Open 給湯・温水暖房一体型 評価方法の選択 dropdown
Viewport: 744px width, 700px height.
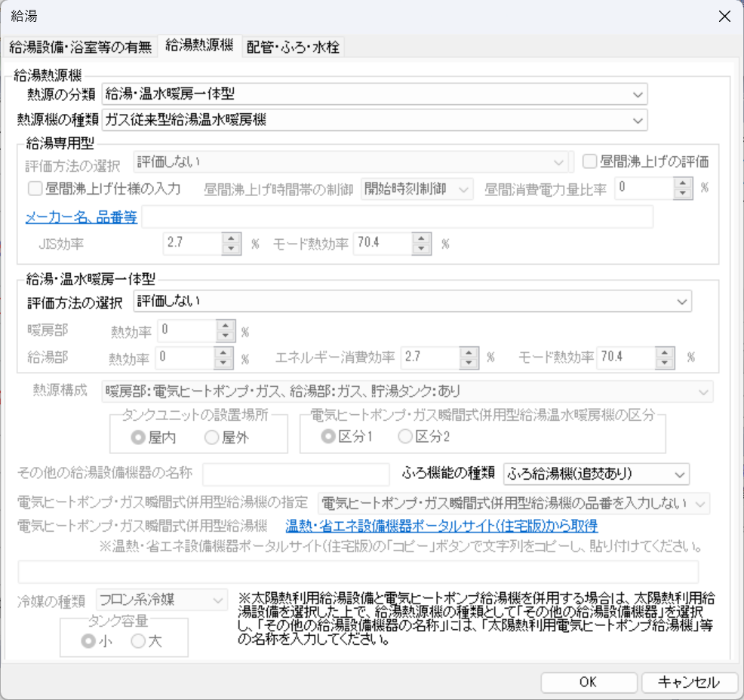click(412, 302)
